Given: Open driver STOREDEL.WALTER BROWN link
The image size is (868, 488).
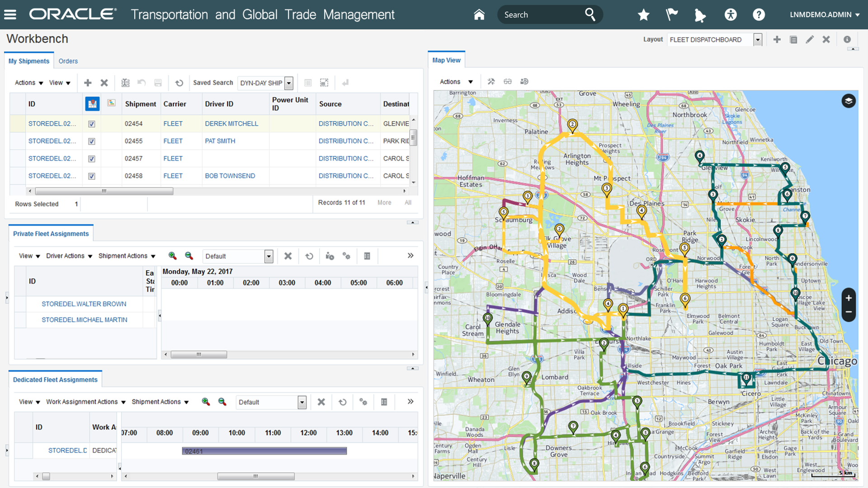Looking at the screenshot, I should pyautogui.click(x=84, y=304).
